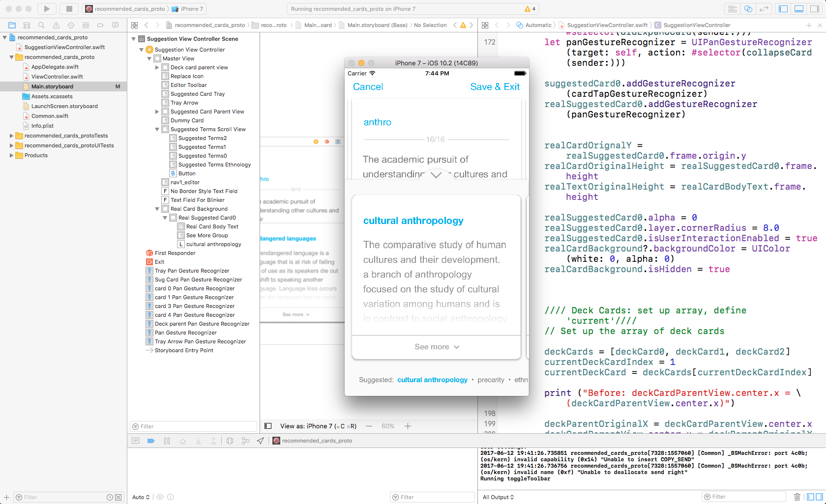Show the issue navigator
The width and height of the screenshot is (826, 504).
(56, 25)
